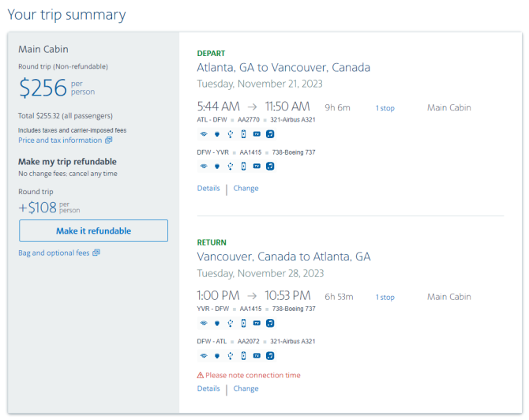Click the +$108 refundable upgrade price

tap(49, 208)
